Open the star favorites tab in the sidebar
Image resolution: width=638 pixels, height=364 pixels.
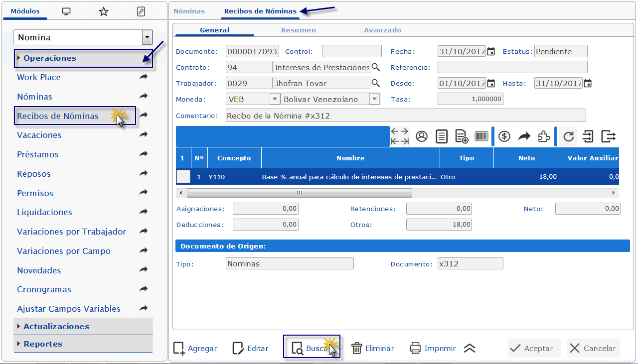pyautogui.click(x=104, y=11)
